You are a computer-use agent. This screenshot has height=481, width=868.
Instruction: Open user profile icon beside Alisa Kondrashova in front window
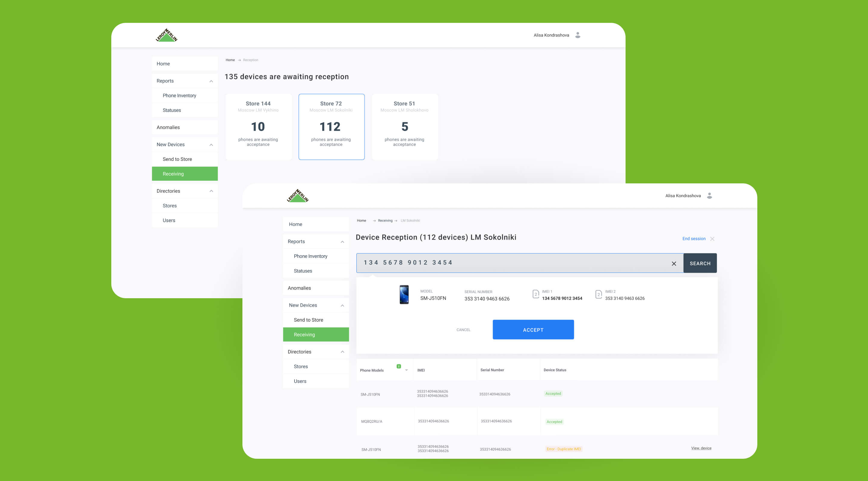coord(709,196)
